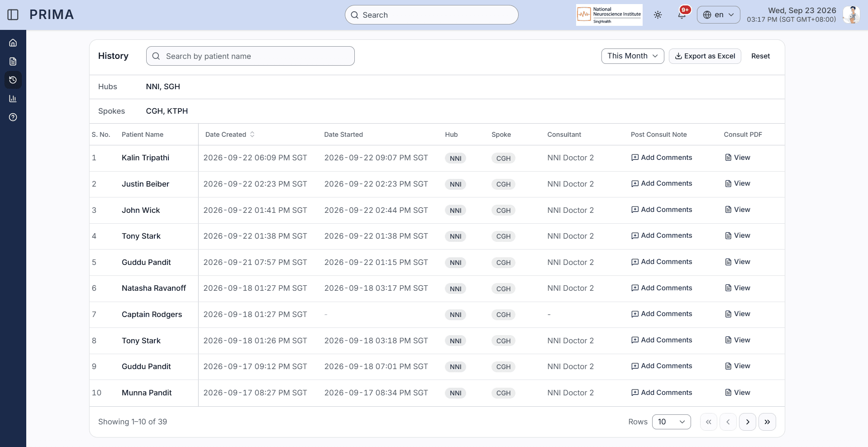The height and width of the screenshot is (447, 868).
Task: Click Showing 1–10 of 39 text
Action: [x=133, y=422]
